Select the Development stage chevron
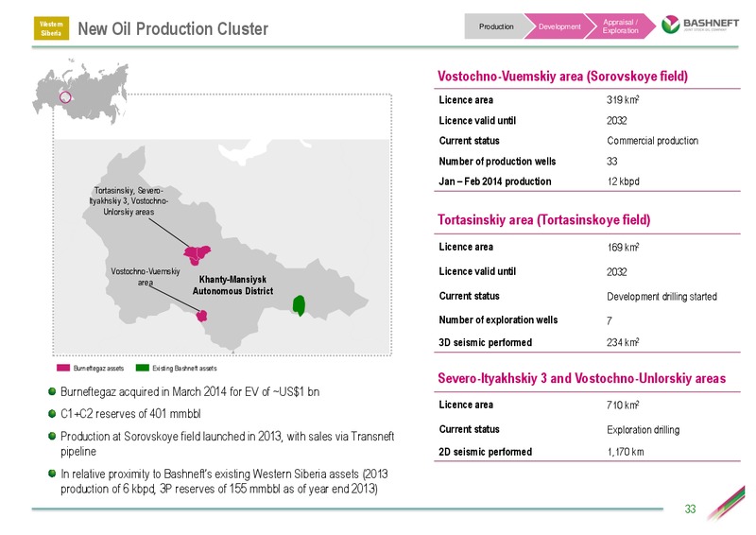This screenshot has width=756, height=535. [x=559, y=26]
